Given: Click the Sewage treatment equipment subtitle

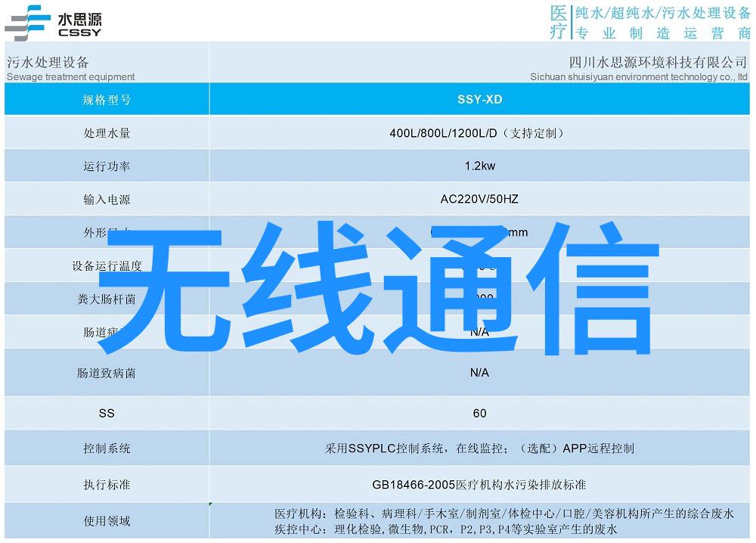Looking at the screenshot, I should [70, 76].
